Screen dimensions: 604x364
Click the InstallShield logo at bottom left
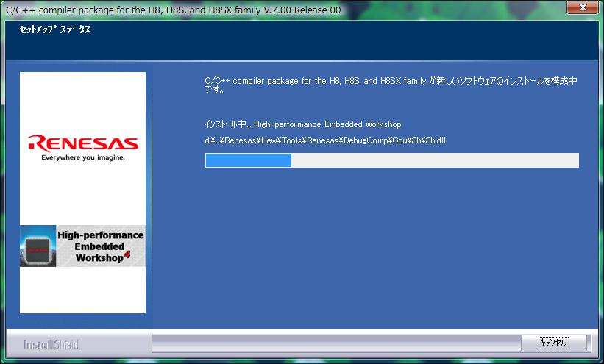pyautogui.click(x=51, y=344)
